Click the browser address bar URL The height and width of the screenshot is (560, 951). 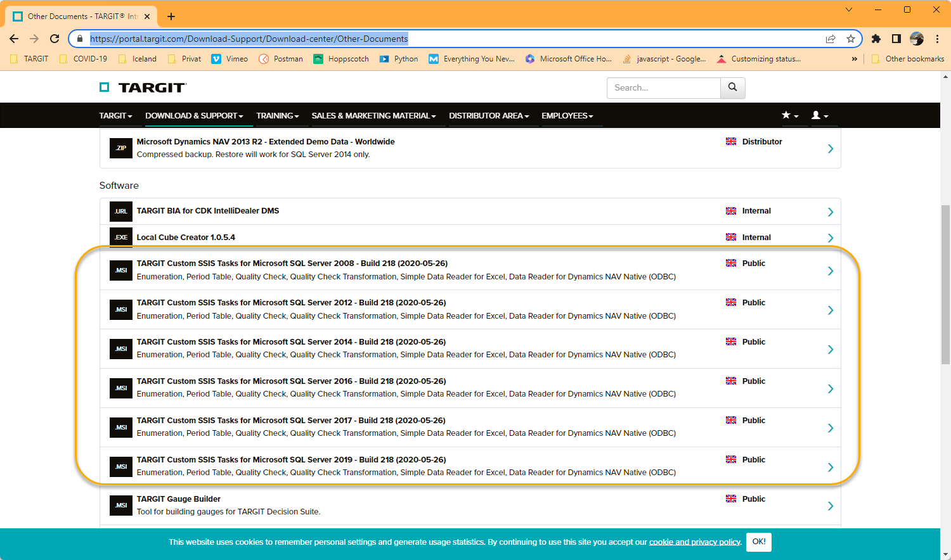pyautogui.click(x=249, y=39)
